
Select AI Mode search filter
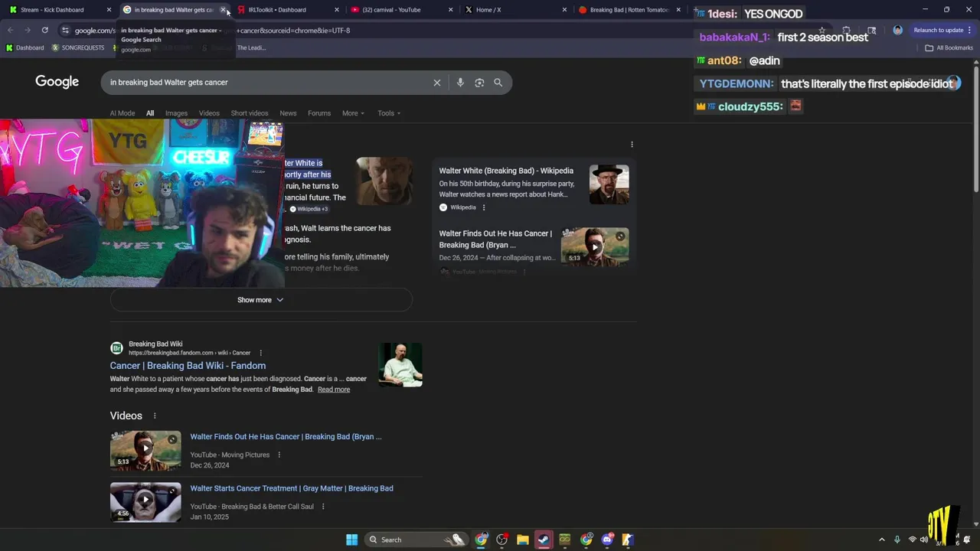coord(122,113)
